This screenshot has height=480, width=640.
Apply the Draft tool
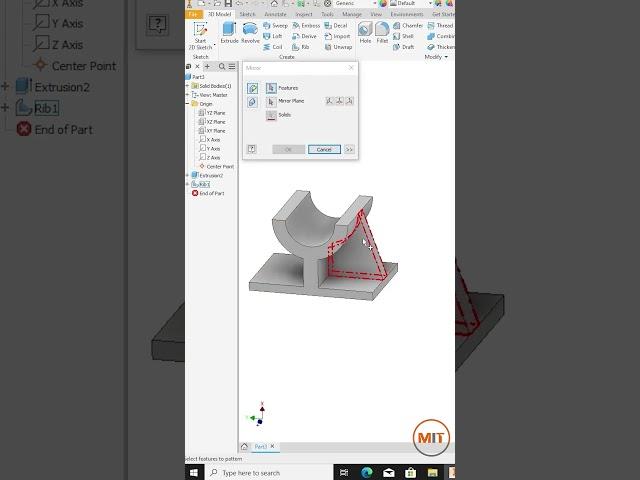403,47
